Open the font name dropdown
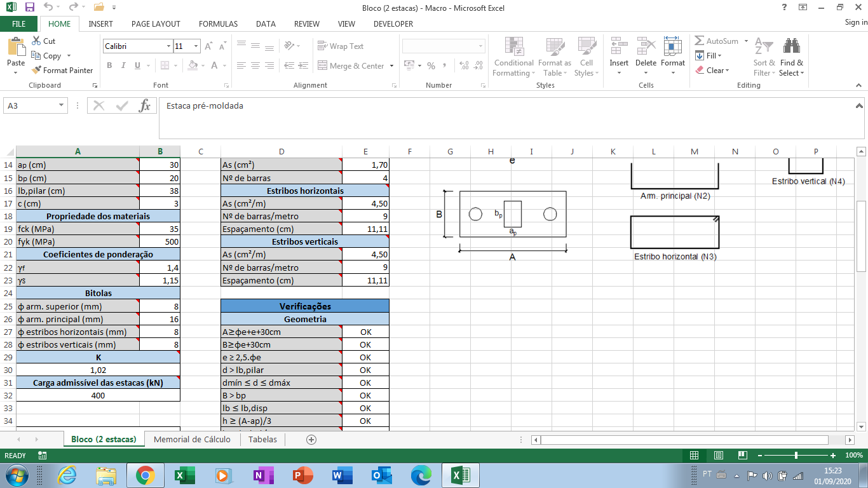The width and height of the screenshot is (868, 488). [168, 46]
